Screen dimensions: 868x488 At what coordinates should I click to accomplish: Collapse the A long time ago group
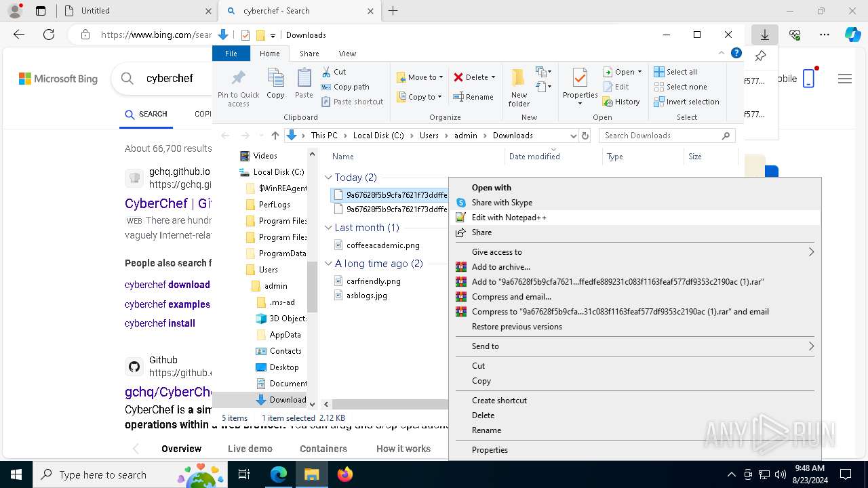pos(329,264)
